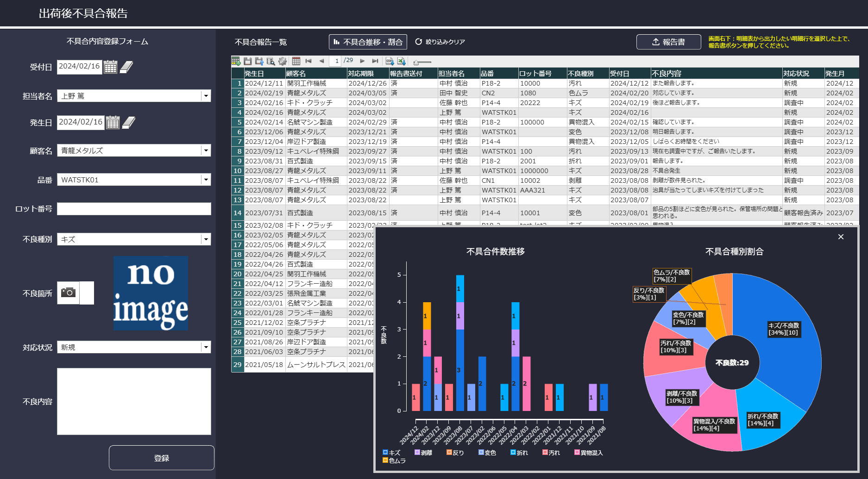Click the zoom slider in the grid toolbar

pyautogui.click(x=422, y=62)
